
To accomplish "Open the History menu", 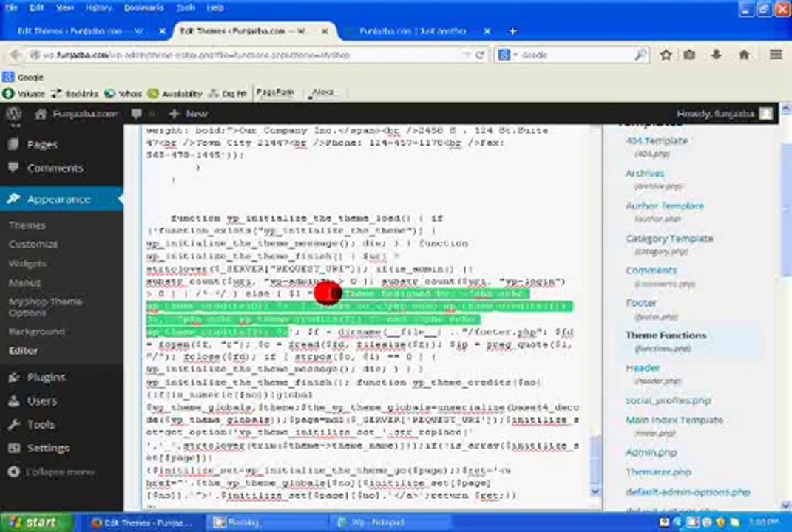I will (x=98, y=7).
